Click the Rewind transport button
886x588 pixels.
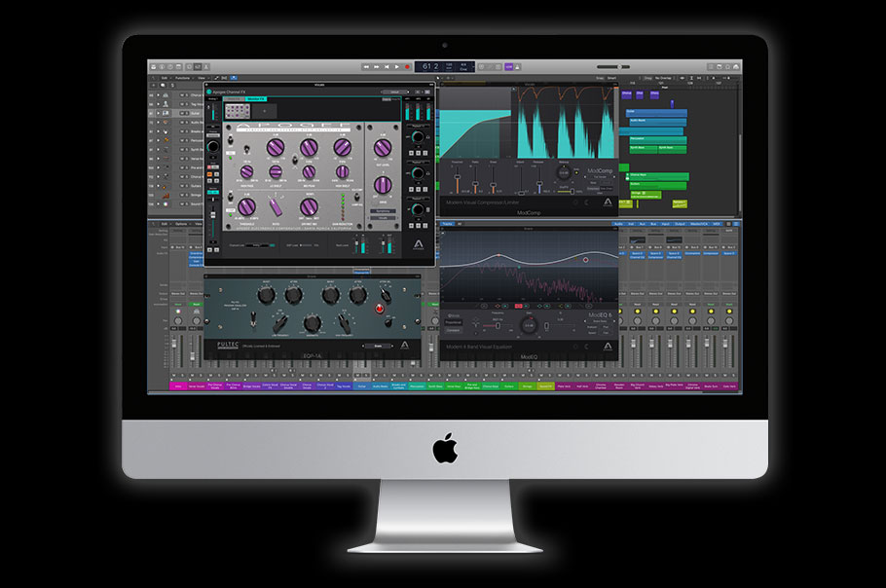pyautogui.click(x=366, y=66)
